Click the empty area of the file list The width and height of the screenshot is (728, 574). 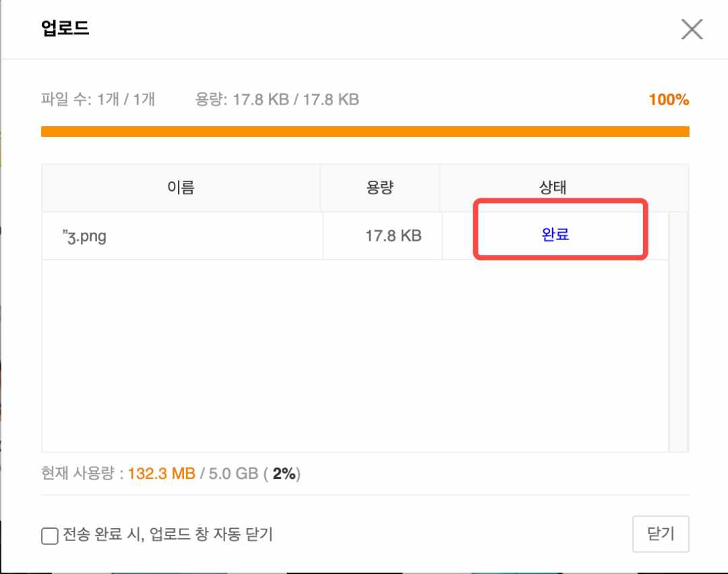pyautogui.click(x=355, y=355)
